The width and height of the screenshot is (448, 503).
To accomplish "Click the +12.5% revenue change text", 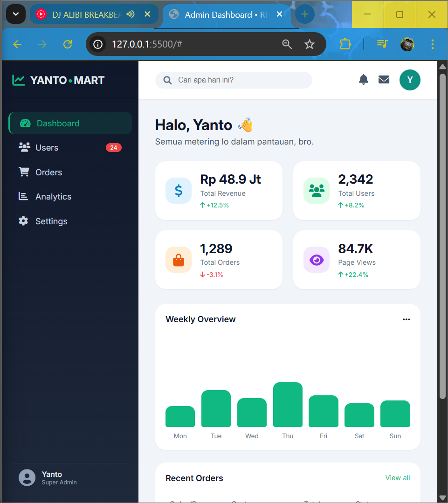I will [x=217, y=205].
